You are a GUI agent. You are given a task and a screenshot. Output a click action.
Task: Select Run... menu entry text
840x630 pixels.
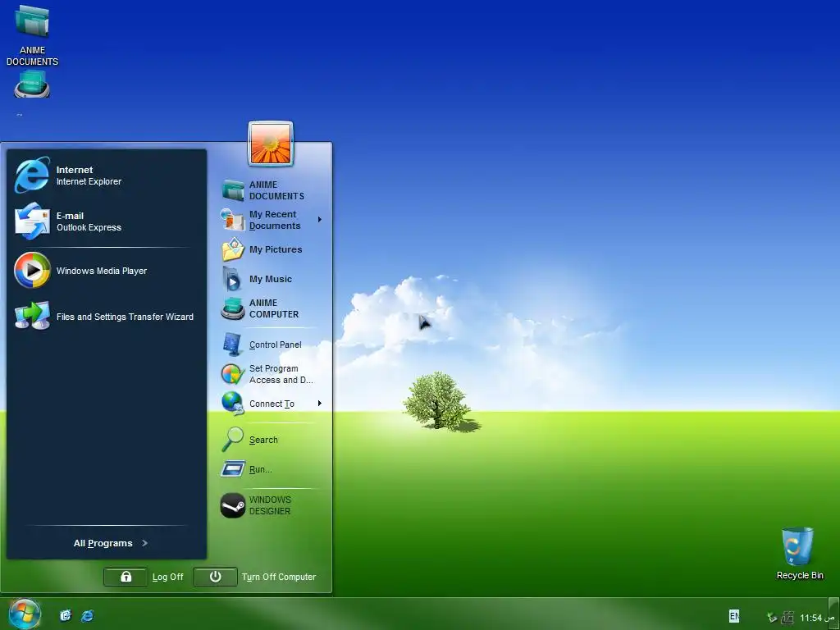coord(260,469)
